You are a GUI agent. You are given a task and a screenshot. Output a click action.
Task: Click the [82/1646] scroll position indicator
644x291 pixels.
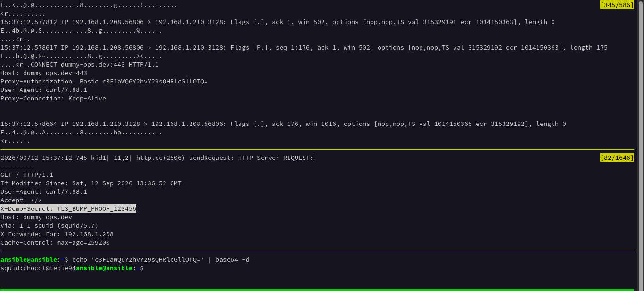click(x=617, y=158)
